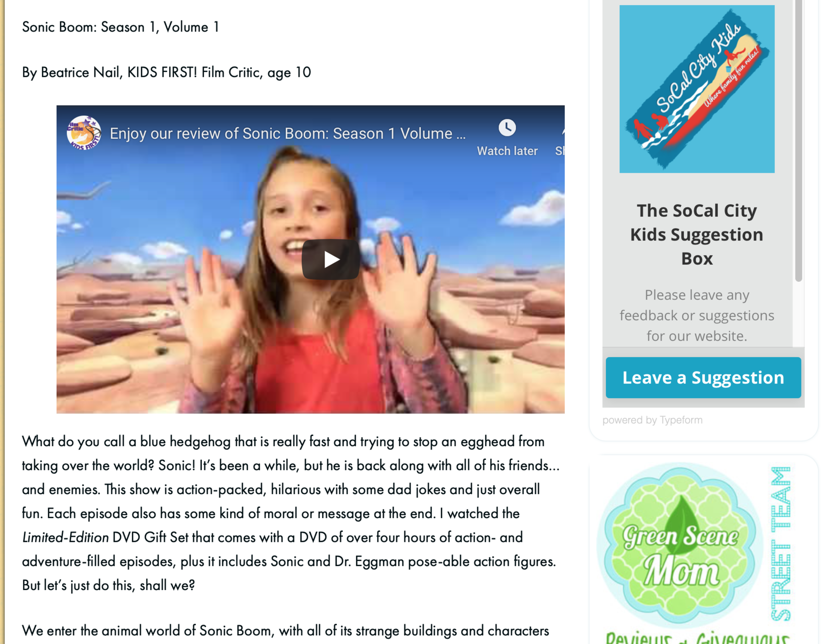821x644 pixels.
Task: Open the SoCal City Kids logo image
Action: coord(697,89)
